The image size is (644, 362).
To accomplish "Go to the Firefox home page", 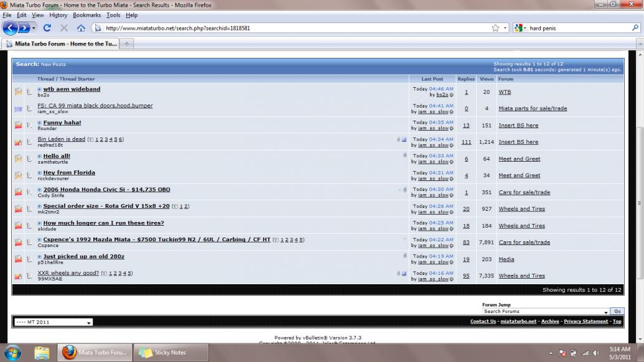I will click(x=81, y=28).
